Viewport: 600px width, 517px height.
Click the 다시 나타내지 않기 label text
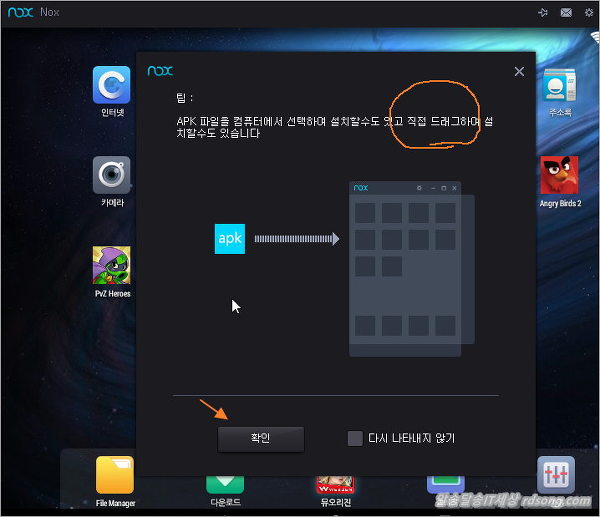[x=411, y=438]
